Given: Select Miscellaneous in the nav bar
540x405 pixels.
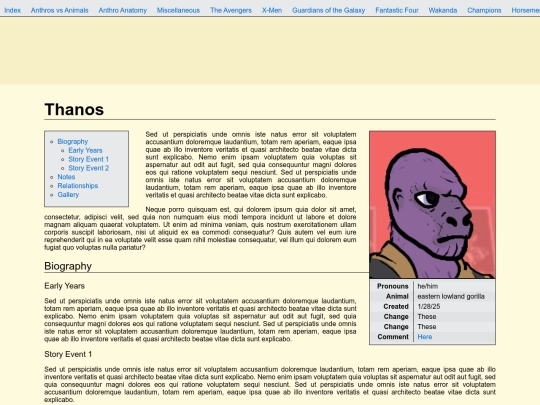Looking at the screenshot, I should coord(178,10).
